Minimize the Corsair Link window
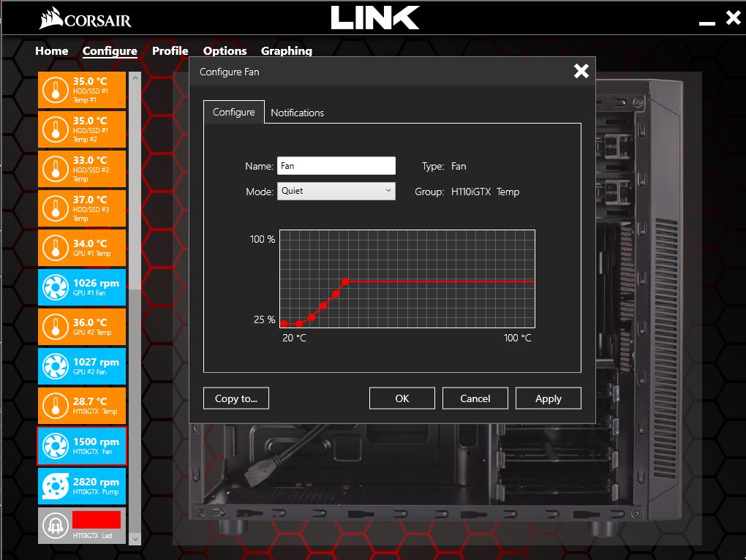 (x=707, y=23)
